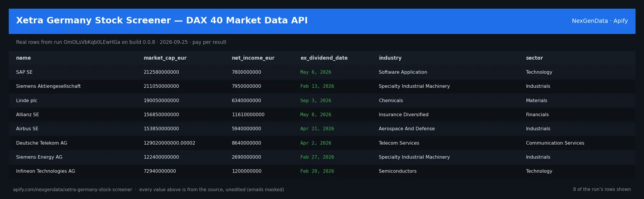Click the 'Insurance Diversified' industry cell
Image resolution: width=644 pixels, height=199 pixels.
point(404,115)
